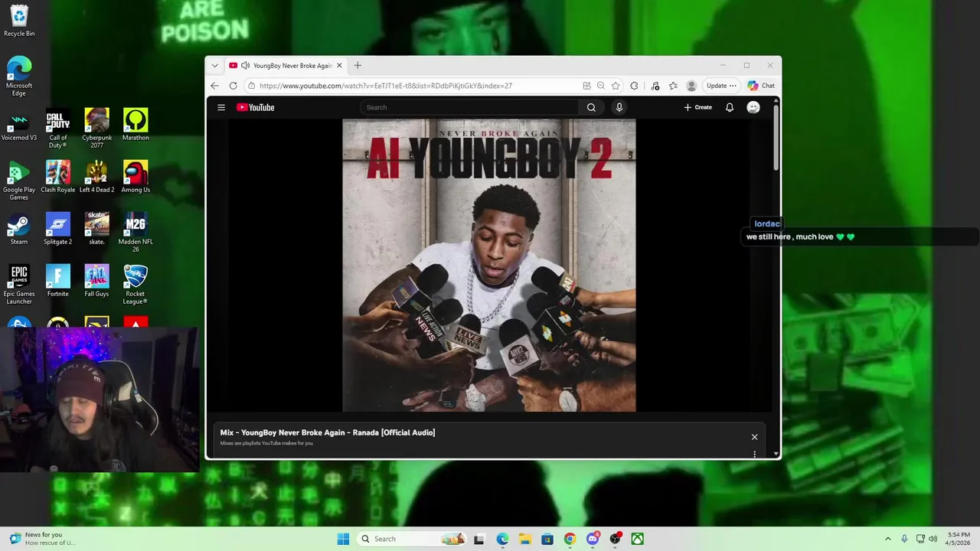Mute the tab using speaker icon
This screenshot has height=551, width=980.
pyautogui.click(x=245, y=66)
